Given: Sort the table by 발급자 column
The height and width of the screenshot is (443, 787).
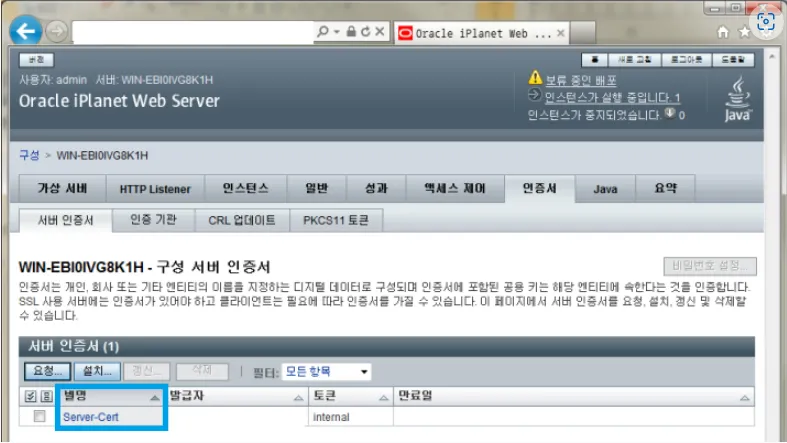Looking at the screenshot, I should pos(236,396).
